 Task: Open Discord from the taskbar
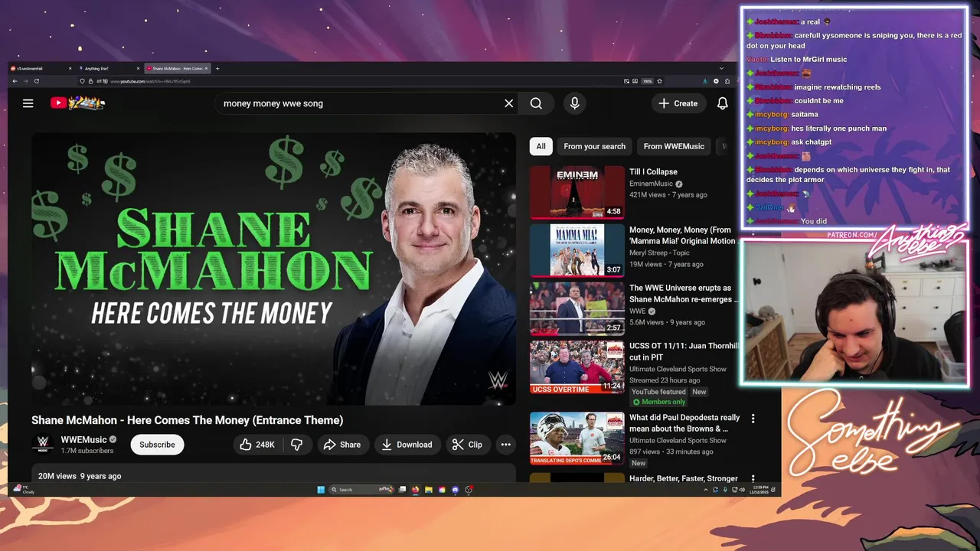point(456,490)
